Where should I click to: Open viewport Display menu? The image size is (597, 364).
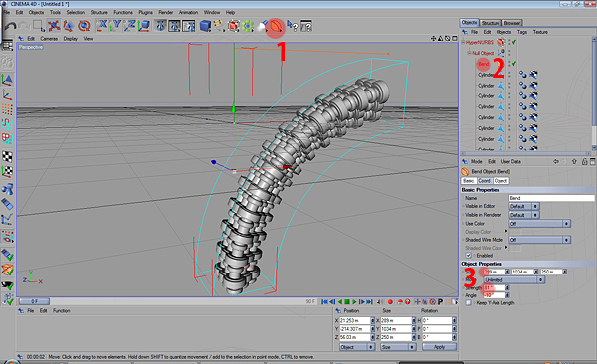tap(70, 39)
